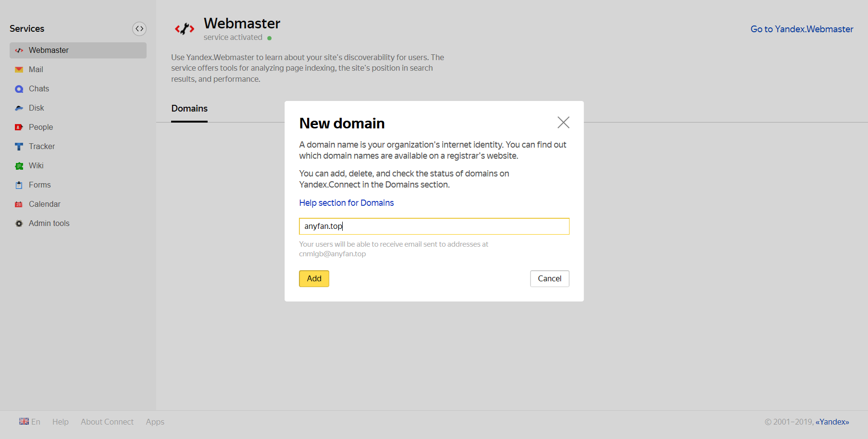Collapse the Services sidebar
The height and width of the screenshot is (439, 868).
[139, 29]
